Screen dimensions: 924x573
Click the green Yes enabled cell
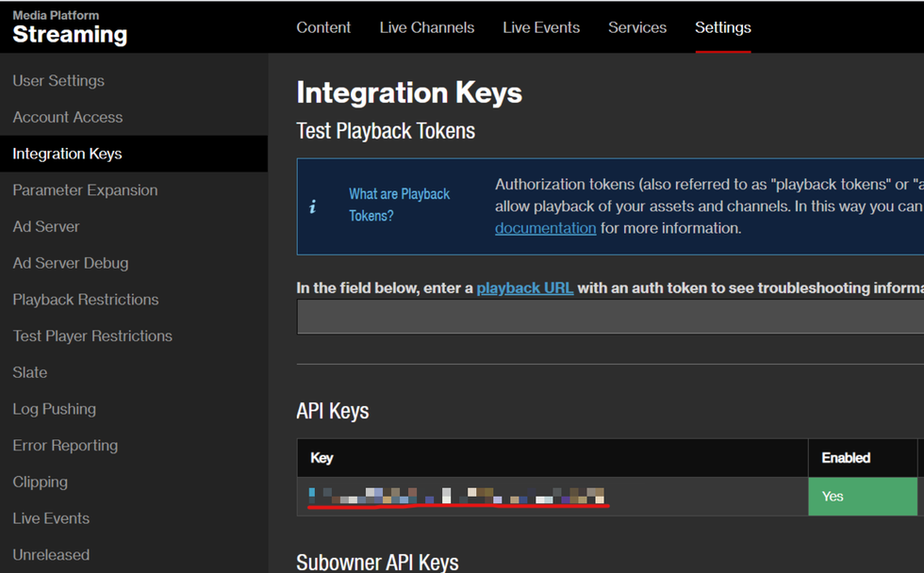coord(862,496)
